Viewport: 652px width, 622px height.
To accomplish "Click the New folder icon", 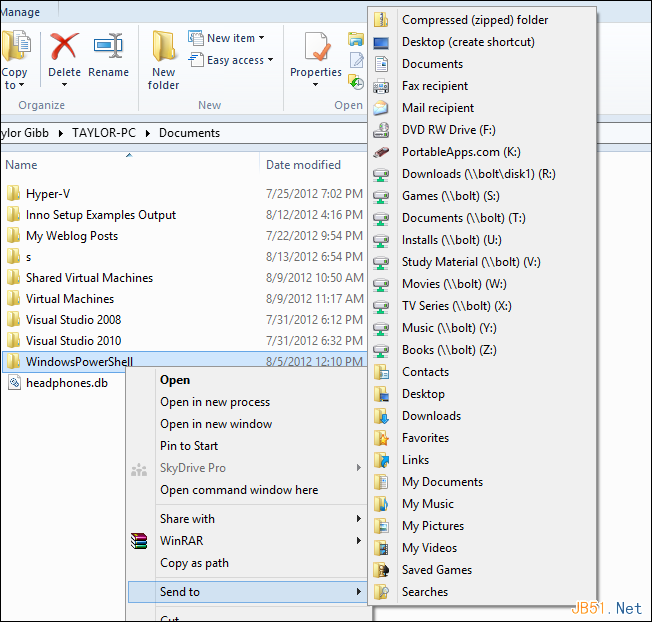I will 163,47.
